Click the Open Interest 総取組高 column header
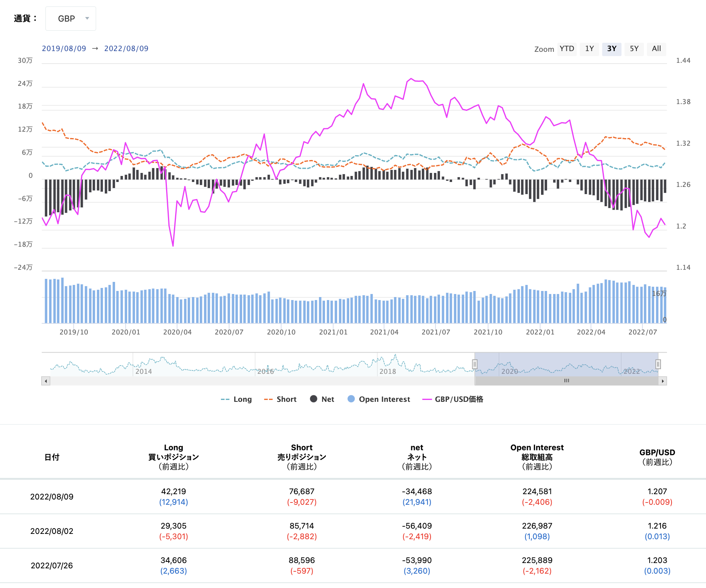Viewport: 706px width, 588px height. click(537, 457)
